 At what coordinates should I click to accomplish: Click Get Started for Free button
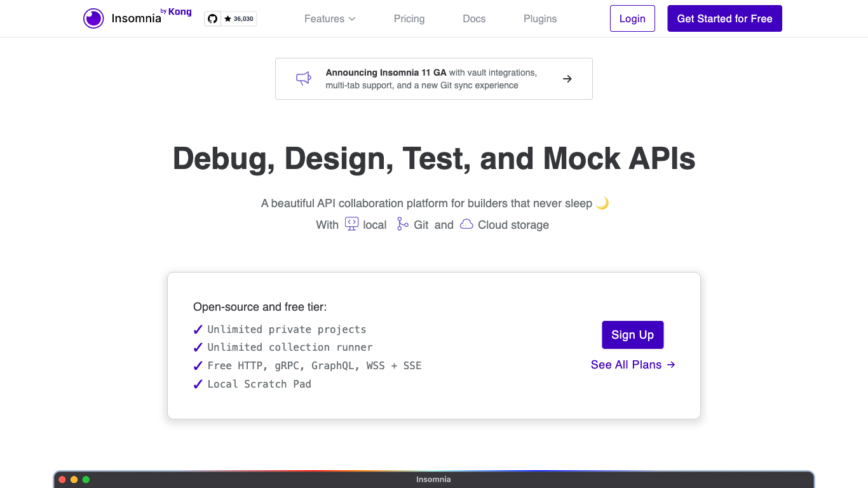tap(724, 18)
